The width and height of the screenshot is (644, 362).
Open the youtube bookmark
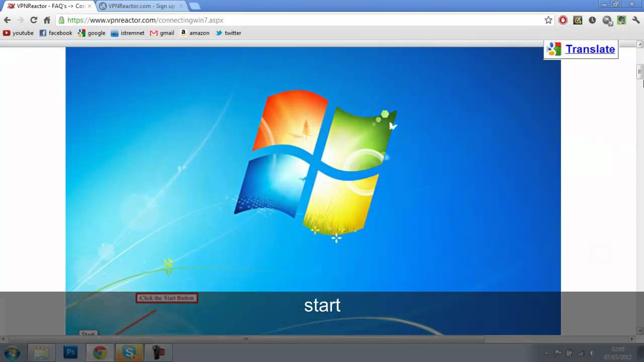[18, 33]
